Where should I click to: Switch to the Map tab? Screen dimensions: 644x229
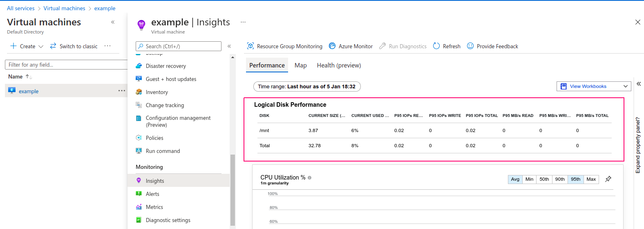(x=301, y=65)
